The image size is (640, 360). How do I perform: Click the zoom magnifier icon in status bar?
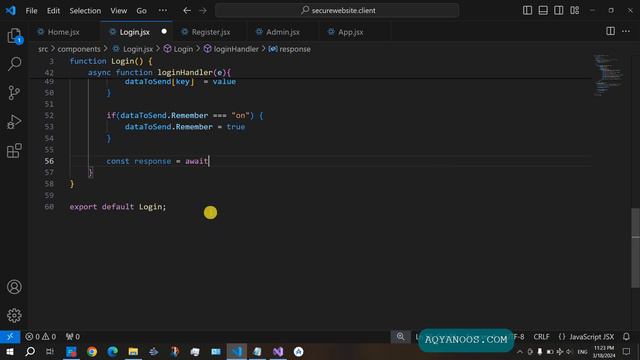pyautogui.click(x=400, y=336)
